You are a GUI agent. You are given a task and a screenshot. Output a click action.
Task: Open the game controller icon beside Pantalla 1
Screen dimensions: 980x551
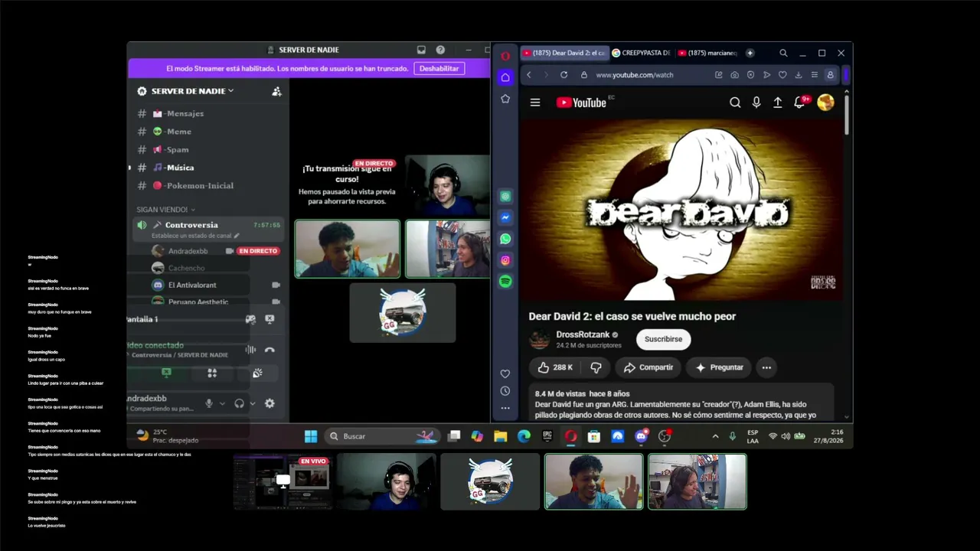click(x=250, y=319)
